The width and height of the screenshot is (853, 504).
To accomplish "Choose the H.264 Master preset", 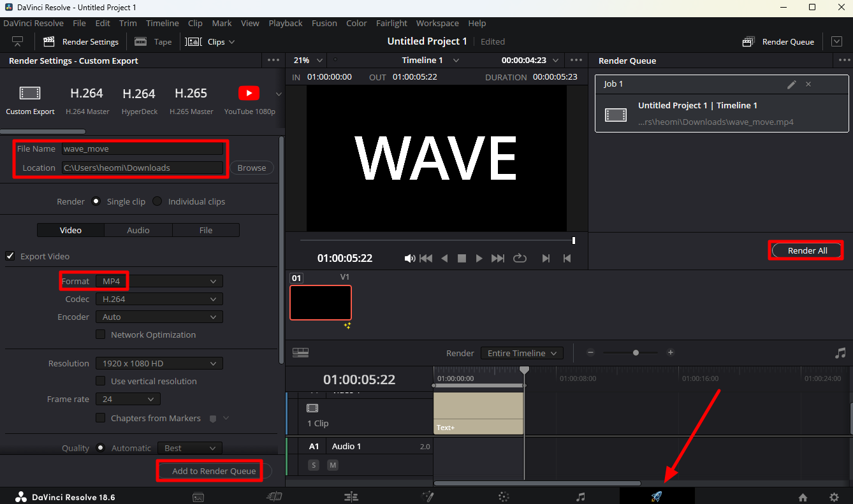I will point(87,101).
